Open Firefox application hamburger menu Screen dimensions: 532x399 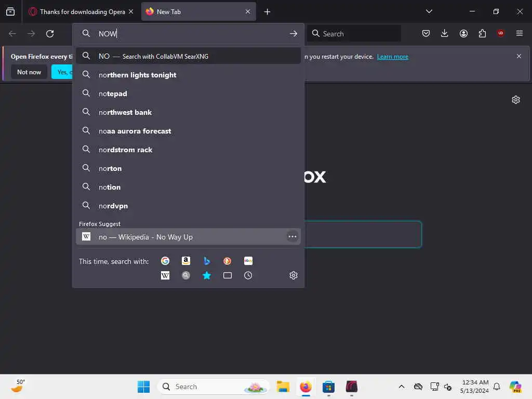click(x=520, y=33)
